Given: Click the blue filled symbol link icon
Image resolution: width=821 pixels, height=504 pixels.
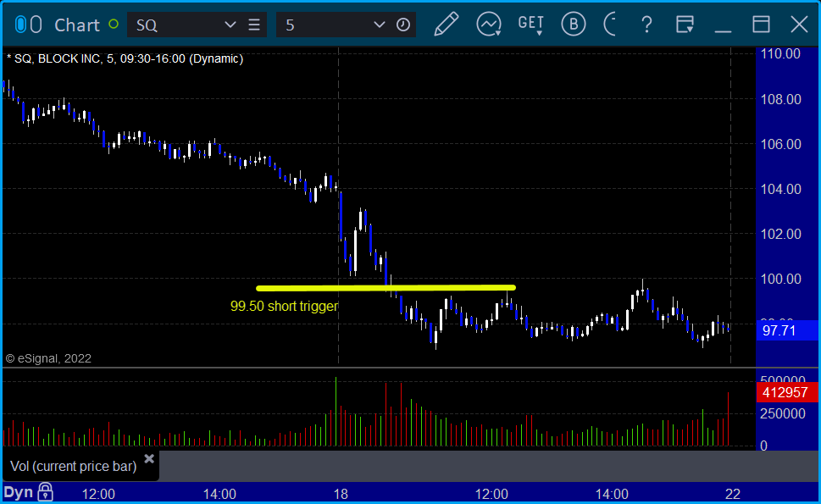Looking at the screenshot, I should pos(20,25).
